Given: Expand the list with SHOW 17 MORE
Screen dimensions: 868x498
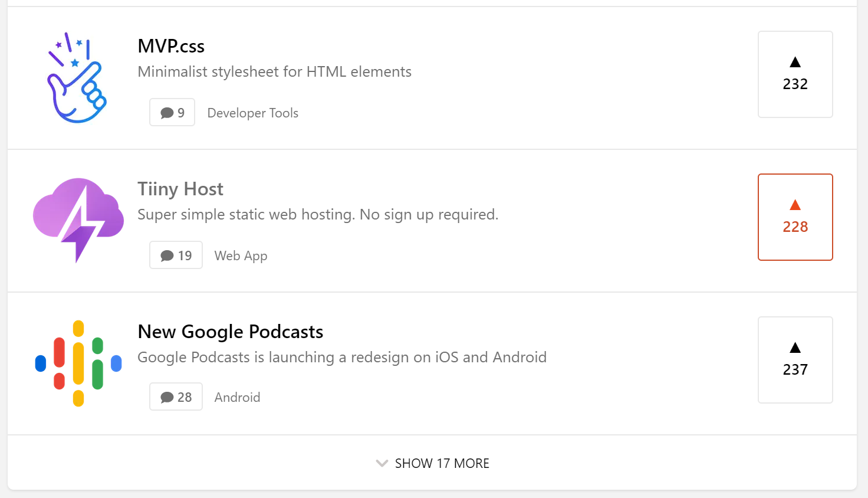Looking at the screenshot, I should [x=432, y=463].
